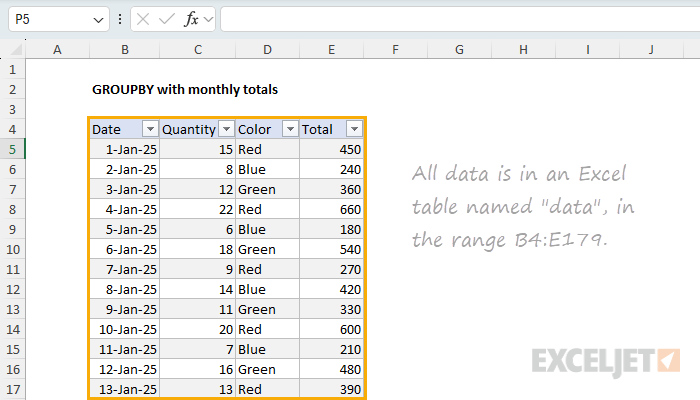
Task: Select column A header
Action: point(57,50)
